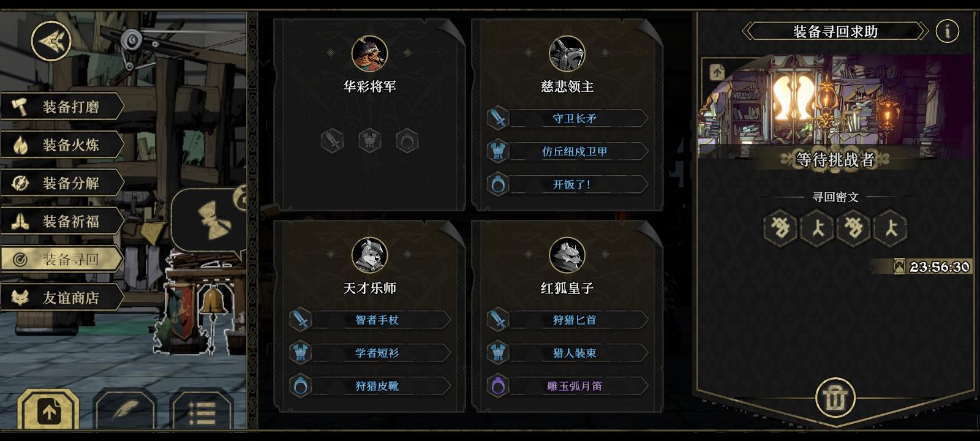Viewport: 980px width, 441px height.
Task: Click the trash can delete icon
Action: pyautogui.click(x=835, y=398)
